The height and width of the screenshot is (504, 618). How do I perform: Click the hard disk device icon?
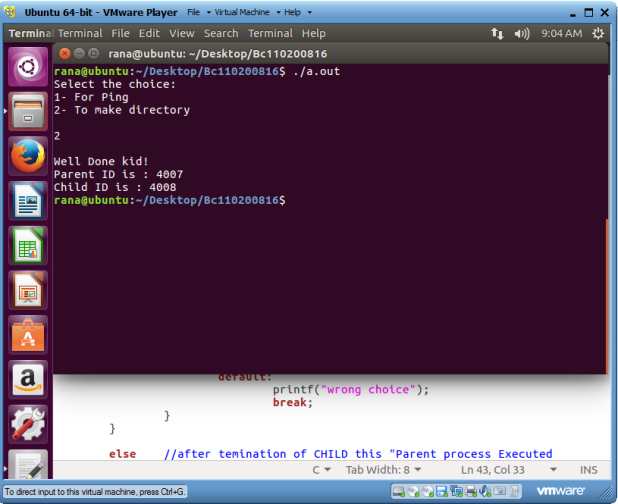coord(399,491)
